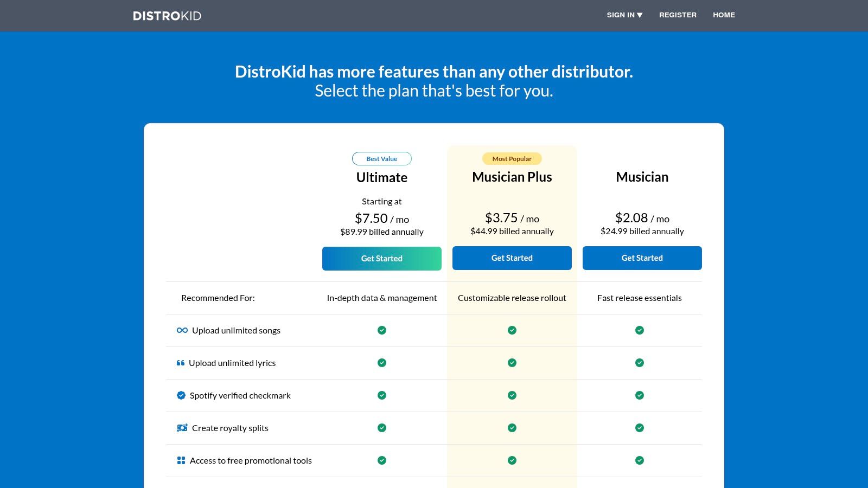Click '$44.99 billed annually' text

coord(512,232)
